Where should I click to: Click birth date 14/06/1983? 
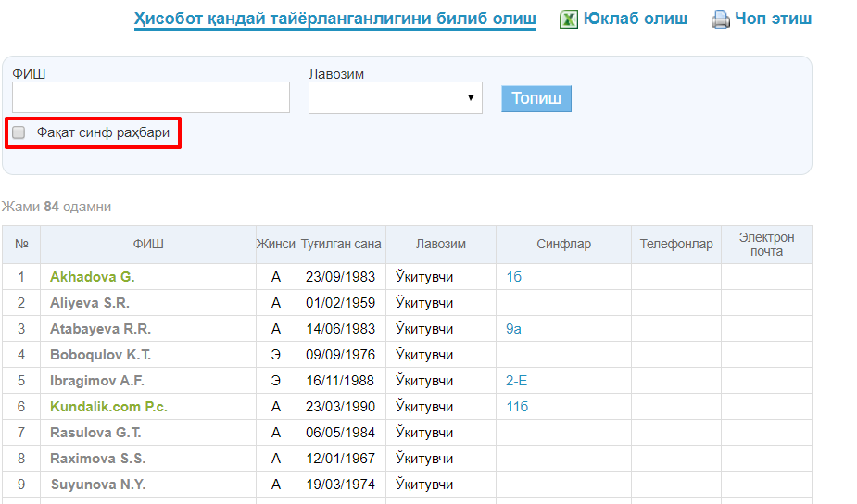[340, 329]
